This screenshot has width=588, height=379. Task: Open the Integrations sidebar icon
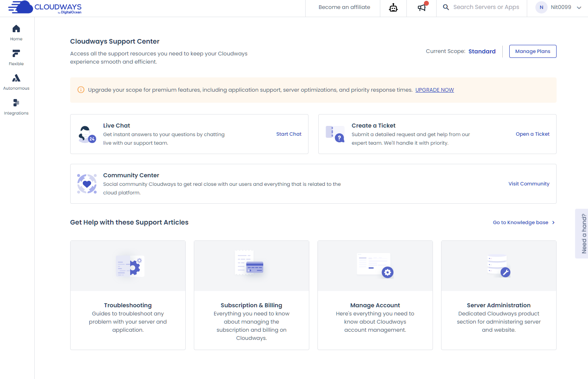(16, 103)
